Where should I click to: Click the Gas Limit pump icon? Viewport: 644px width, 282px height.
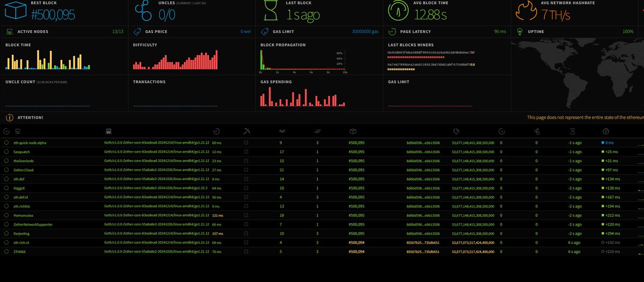pos(265,32)
